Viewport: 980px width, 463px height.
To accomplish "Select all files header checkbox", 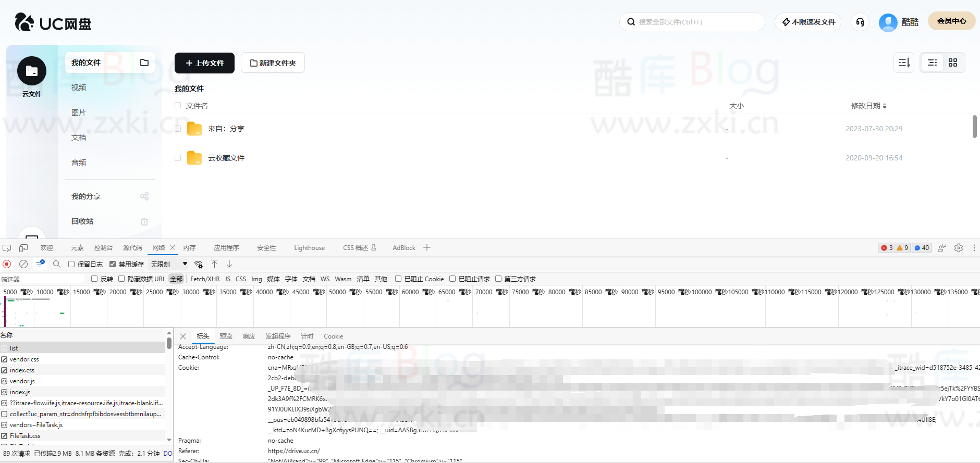I will pos(178,105).
